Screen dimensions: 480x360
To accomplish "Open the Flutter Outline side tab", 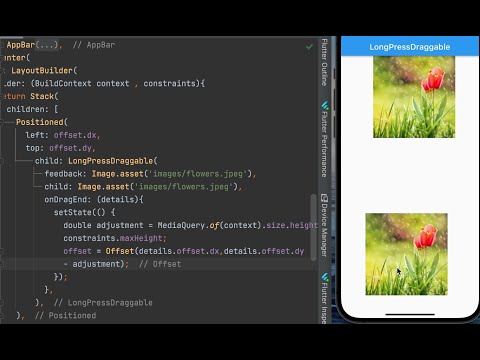I will click(324, 62).
